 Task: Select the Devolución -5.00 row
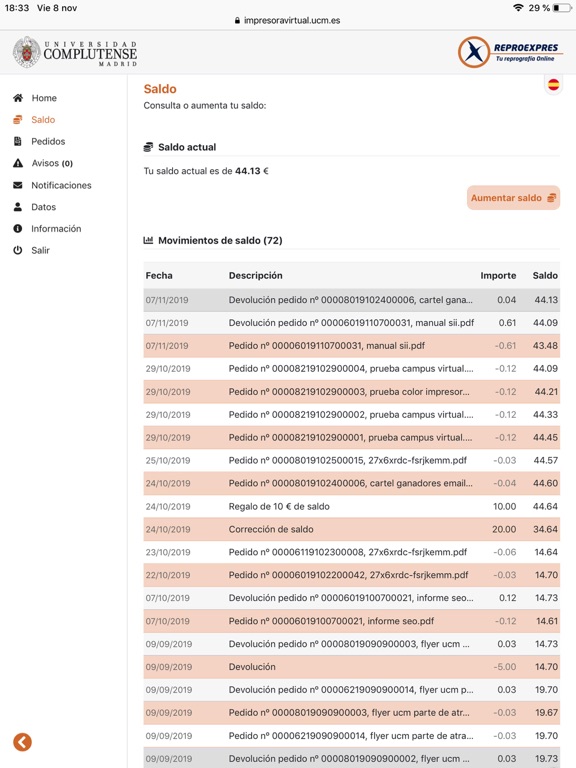point(352,667)
